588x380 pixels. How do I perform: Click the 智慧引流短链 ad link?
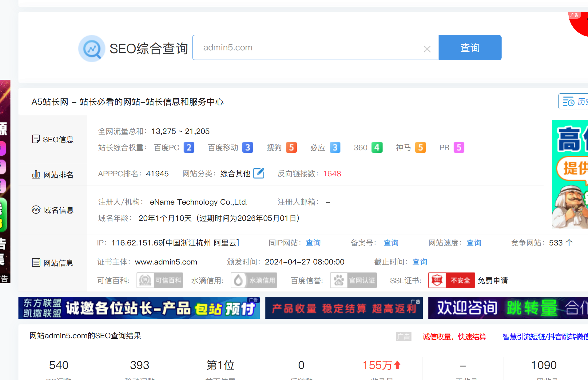coord(545,337)
